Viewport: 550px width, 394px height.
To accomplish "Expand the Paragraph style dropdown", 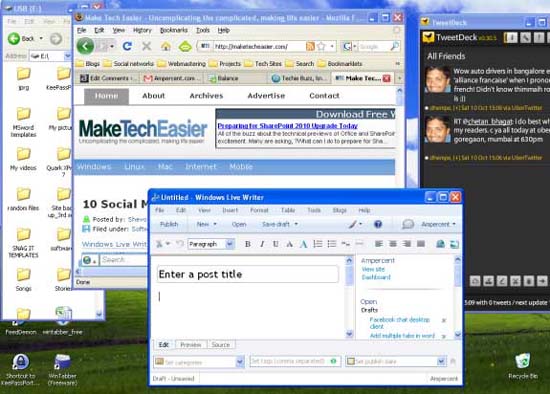I will click(x=230, y=244).
